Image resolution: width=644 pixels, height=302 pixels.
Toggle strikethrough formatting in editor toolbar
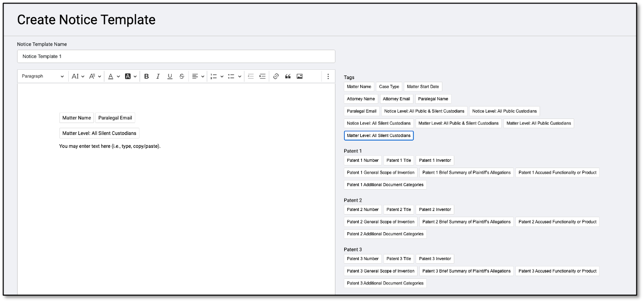[x=181, y=76]
